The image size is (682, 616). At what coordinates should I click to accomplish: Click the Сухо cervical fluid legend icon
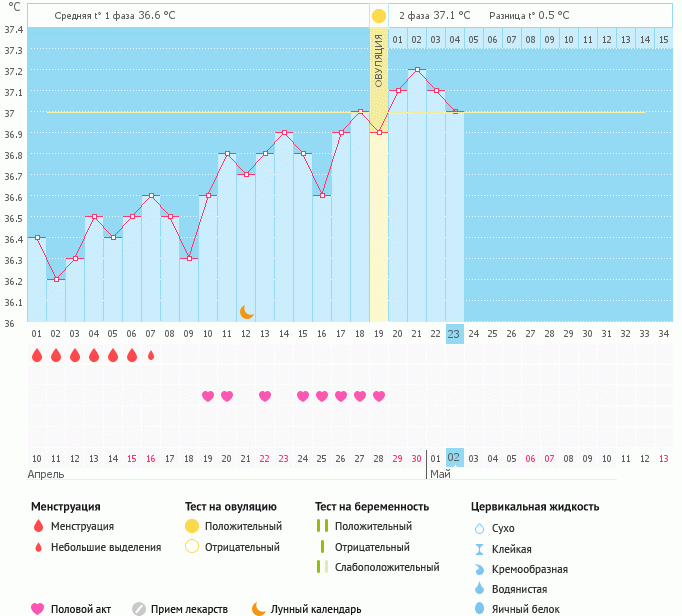tap(479, 528)
